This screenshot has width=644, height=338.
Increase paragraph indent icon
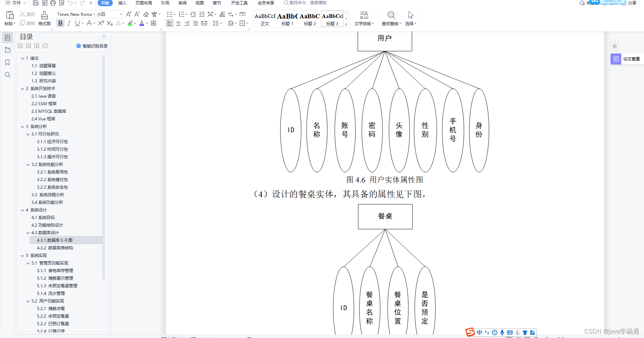click(x=202, y=14)
